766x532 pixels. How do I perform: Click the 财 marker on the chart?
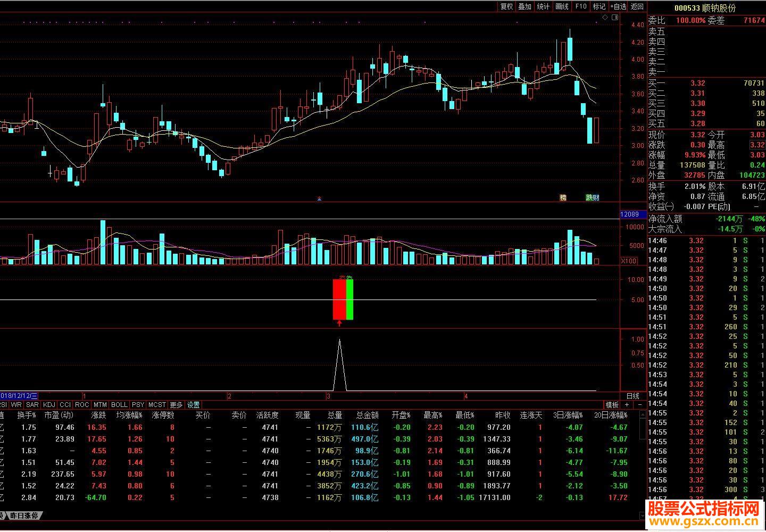pos(596,197)
